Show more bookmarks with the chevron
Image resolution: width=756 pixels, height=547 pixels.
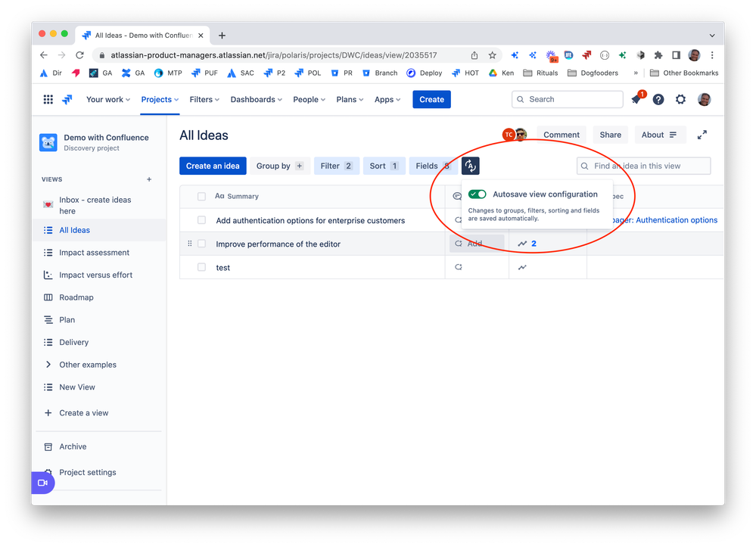coord(636,73)
